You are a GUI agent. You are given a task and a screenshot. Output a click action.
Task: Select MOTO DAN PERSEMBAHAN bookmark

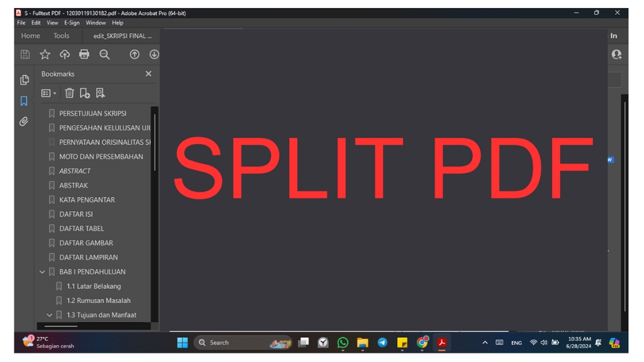click(101, 156)
